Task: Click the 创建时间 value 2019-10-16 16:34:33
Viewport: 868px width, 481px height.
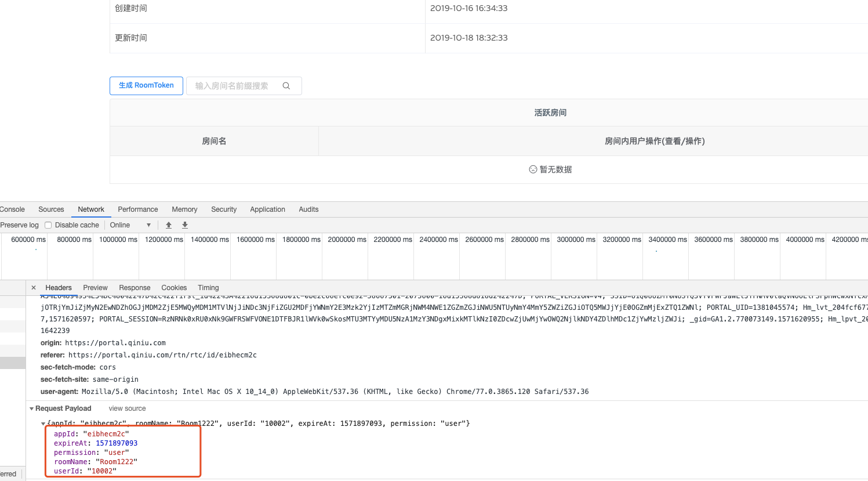Action: pyautogui.click(x=468, y=8)
